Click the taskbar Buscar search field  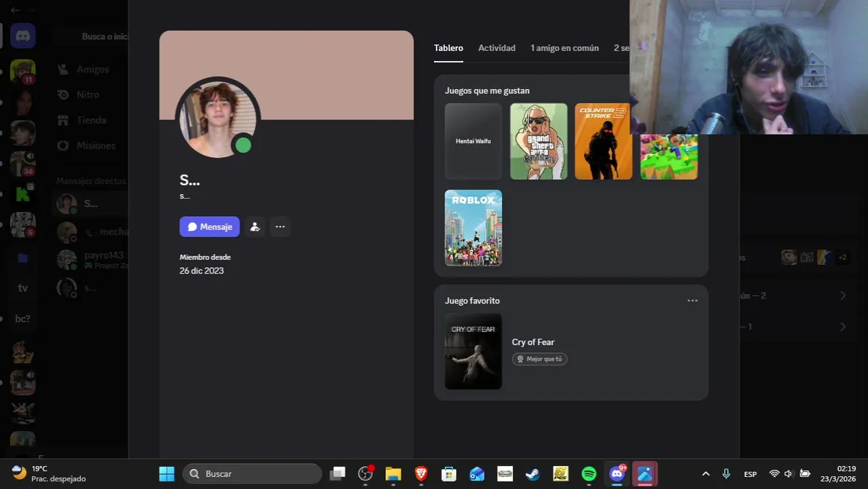click(252, 474)
